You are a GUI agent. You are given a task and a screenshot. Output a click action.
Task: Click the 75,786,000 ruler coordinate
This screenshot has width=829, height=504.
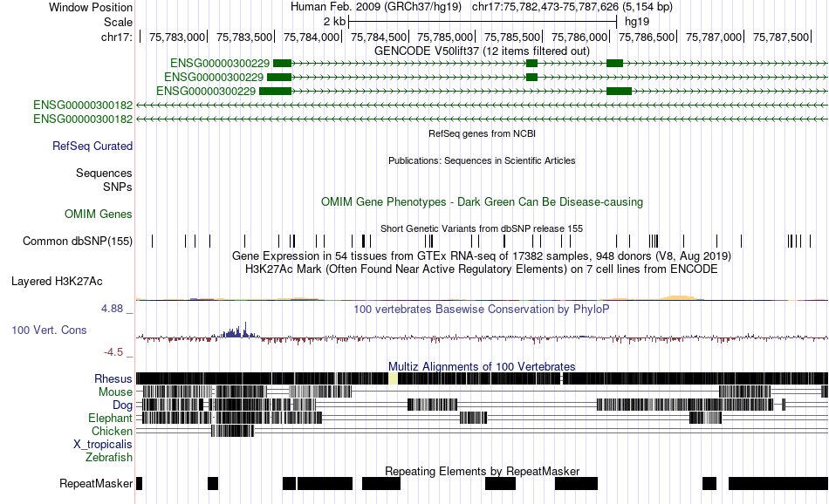(579, 37)
